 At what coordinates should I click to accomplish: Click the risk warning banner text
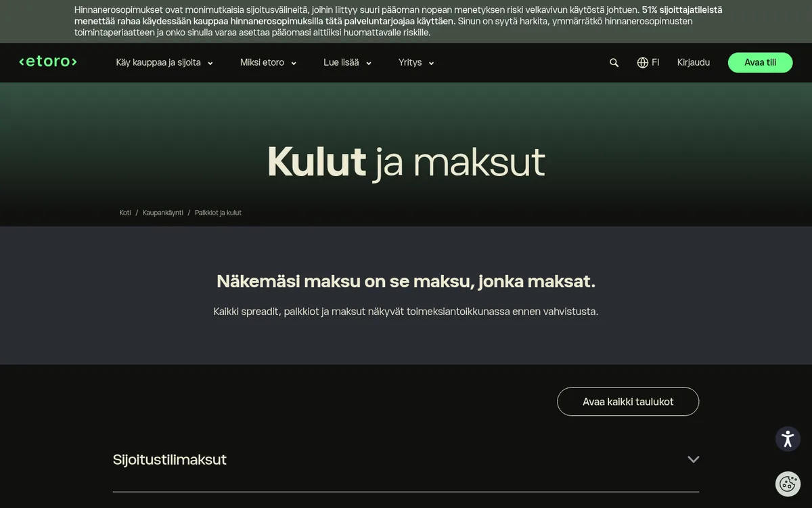click(398, 21)
